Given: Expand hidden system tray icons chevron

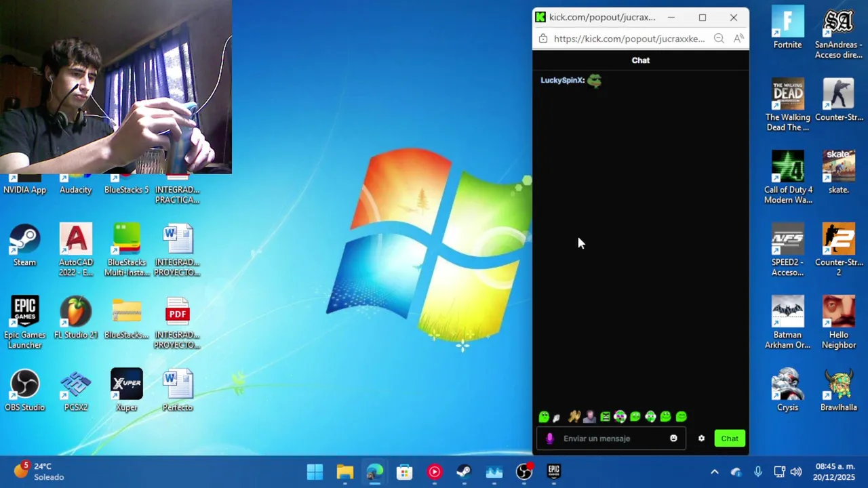Looking at the screenshot, I should [714, 472].
